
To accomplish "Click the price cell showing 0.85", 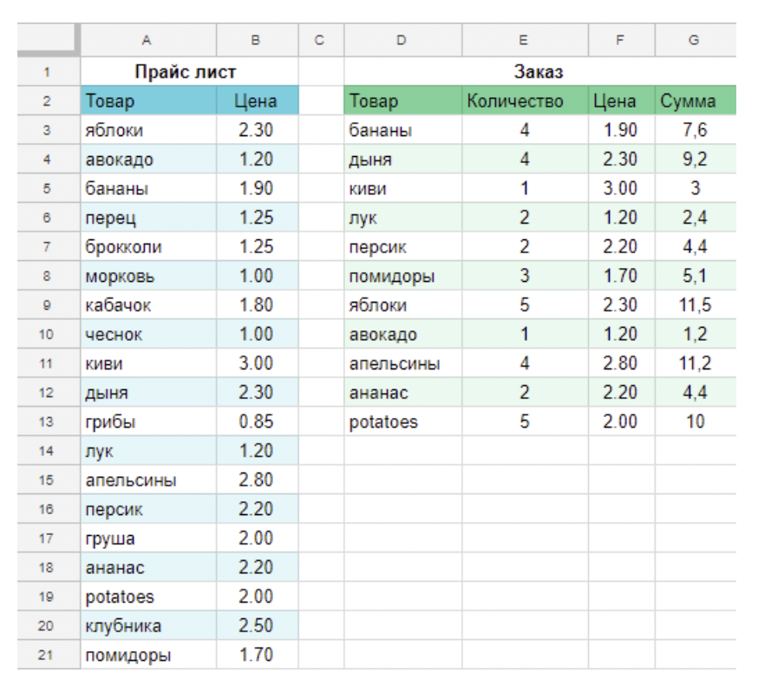I will (x=257, y=422).
